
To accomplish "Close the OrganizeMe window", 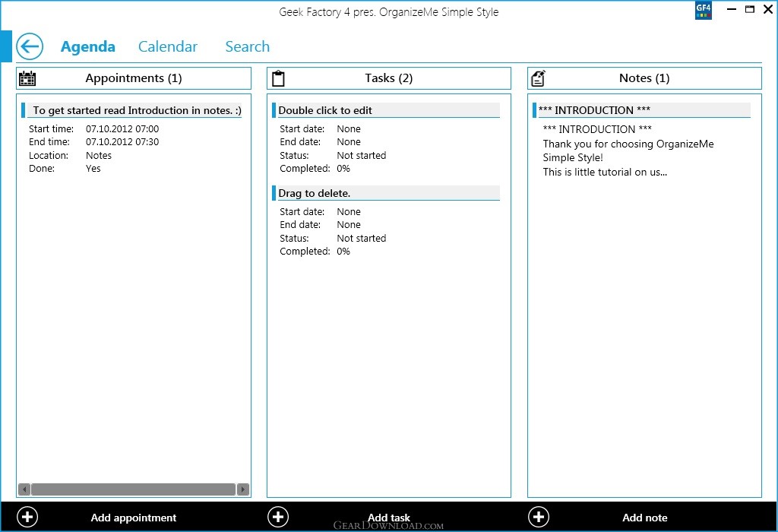I will [767, 9].
